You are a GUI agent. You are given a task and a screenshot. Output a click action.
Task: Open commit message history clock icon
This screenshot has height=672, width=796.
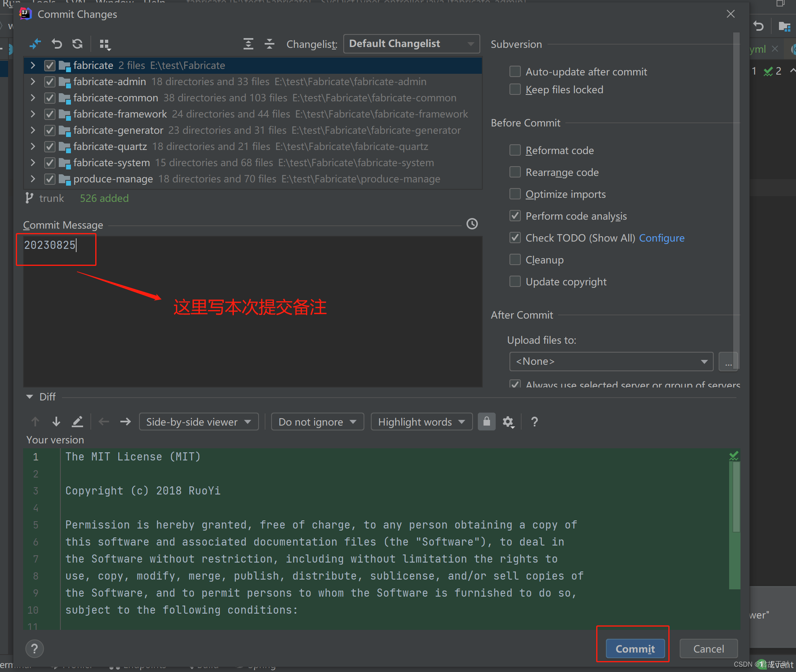coord(472,224)
